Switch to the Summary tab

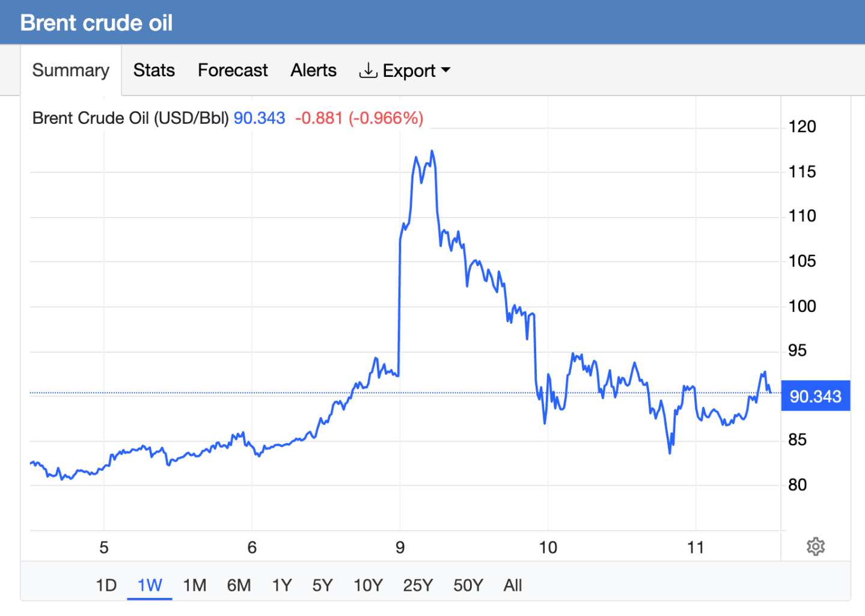pyautogui.click(x=71, y=70)
